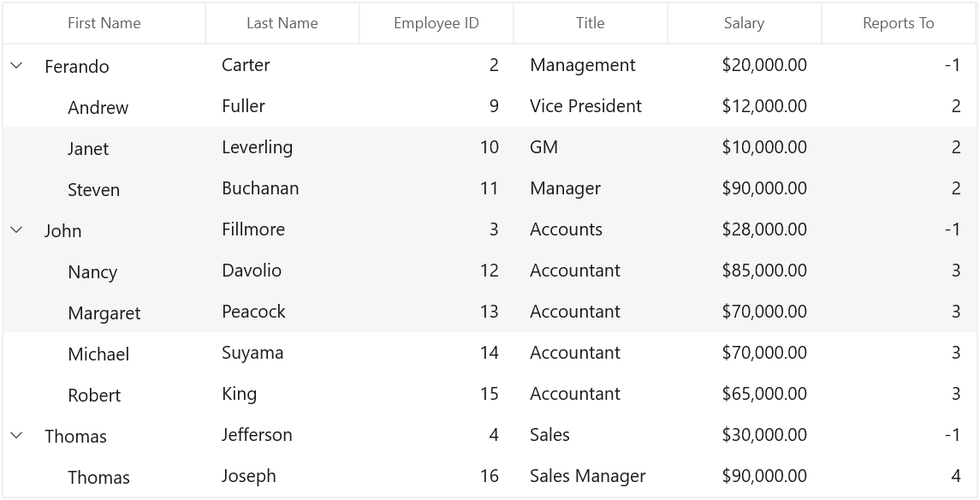Click the $28,000.00 salary cell
The image size is (980, 500).
point(745,229)
